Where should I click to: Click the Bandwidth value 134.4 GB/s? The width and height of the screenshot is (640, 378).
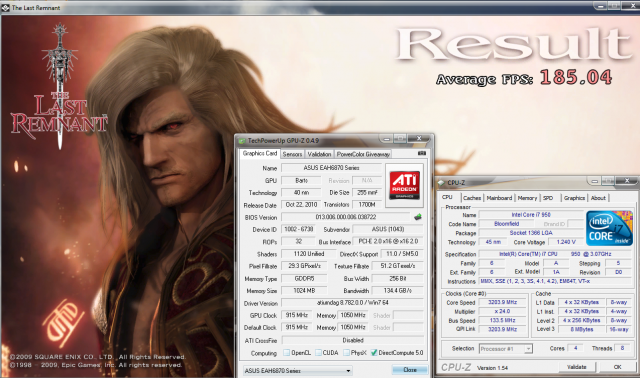(398, 291)
